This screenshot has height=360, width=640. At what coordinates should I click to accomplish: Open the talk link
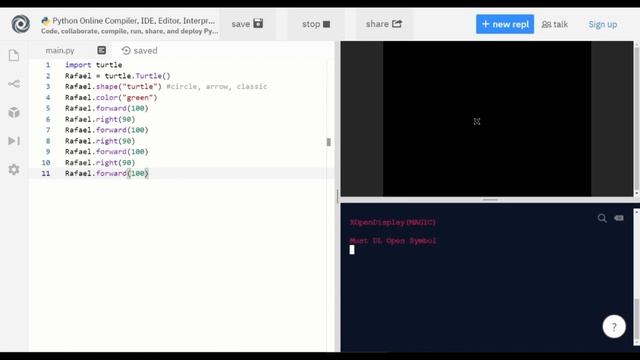(555, 24)
